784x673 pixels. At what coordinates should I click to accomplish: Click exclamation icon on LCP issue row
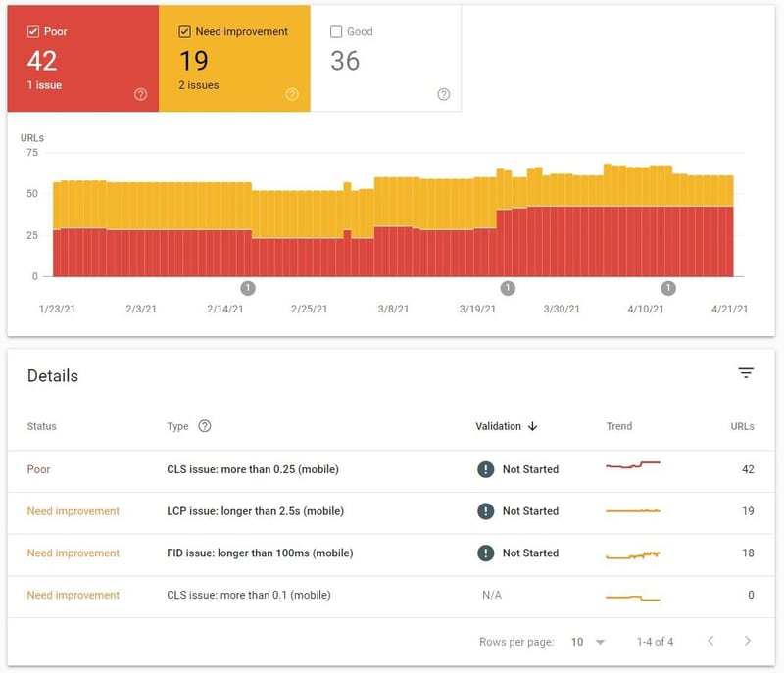click(485, 511)
